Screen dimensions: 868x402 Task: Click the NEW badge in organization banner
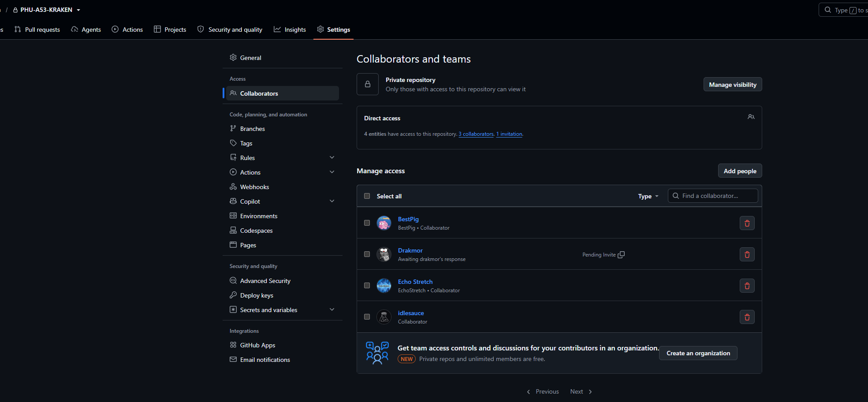click(406, 359)
